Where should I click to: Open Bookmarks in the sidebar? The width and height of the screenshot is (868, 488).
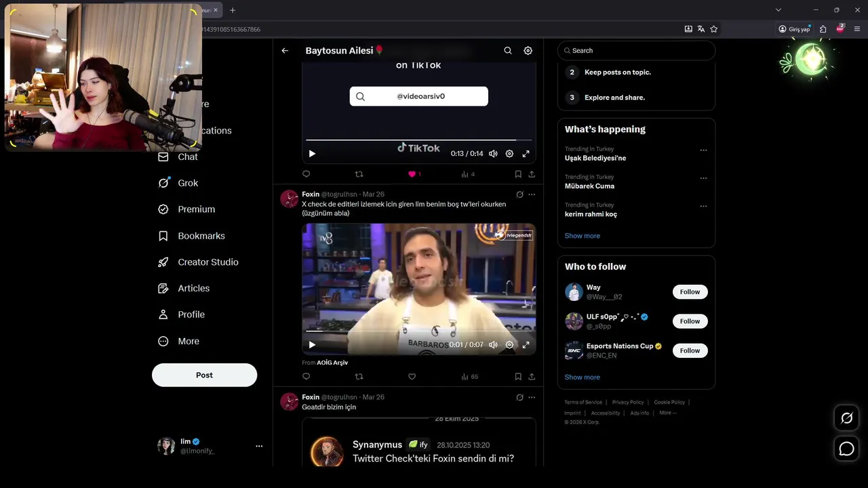click(x=191, y=236)
